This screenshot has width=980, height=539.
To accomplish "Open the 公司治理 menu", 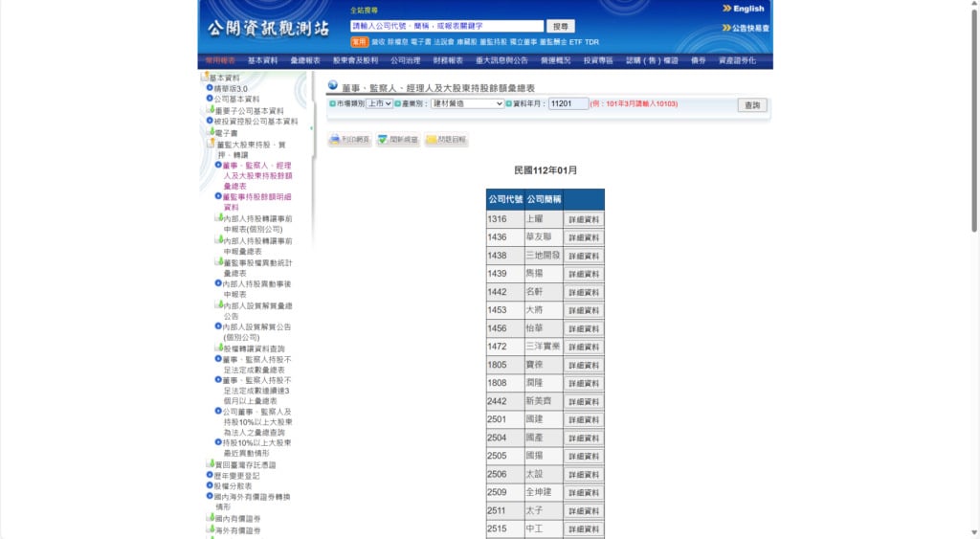I will pyautogui.click(x=406, y=60).
